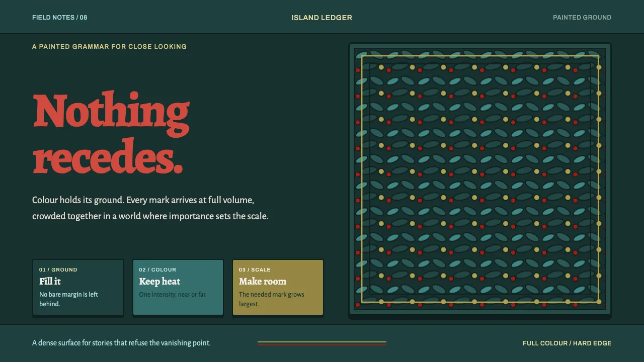Click the 'Nothing recedes.' headline
The image size is (644, 362).
coord(111,133)
